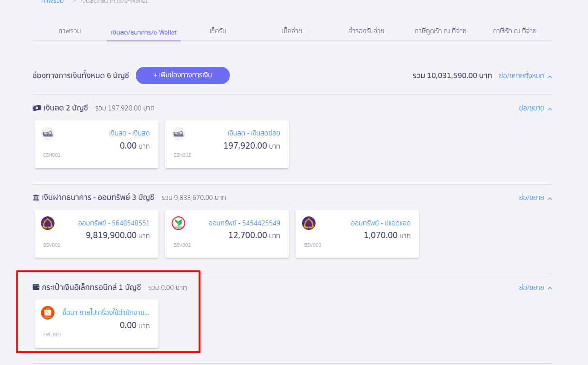Click the ช่องทางการเงินทั้งหมด 6 บัญชี heading

[81, 75]
